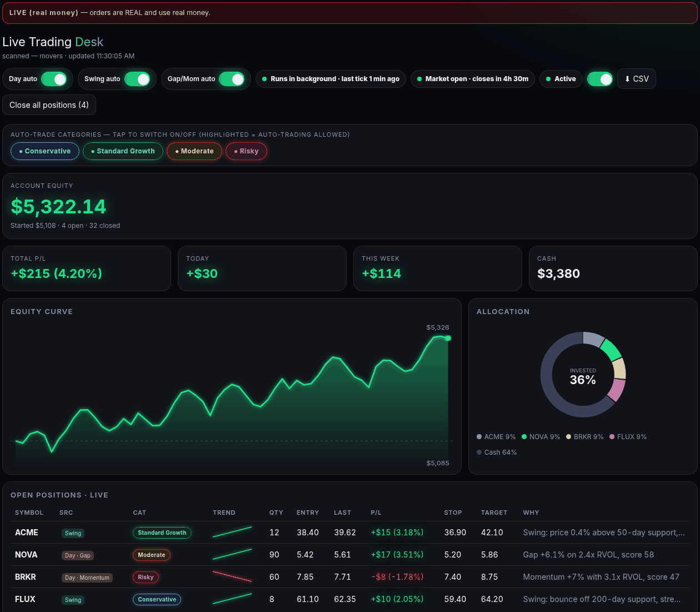The height and width of the screenshot is (612, 700).
Task: Click the Runs in background status pill
Action: click(x=331, y=79)
